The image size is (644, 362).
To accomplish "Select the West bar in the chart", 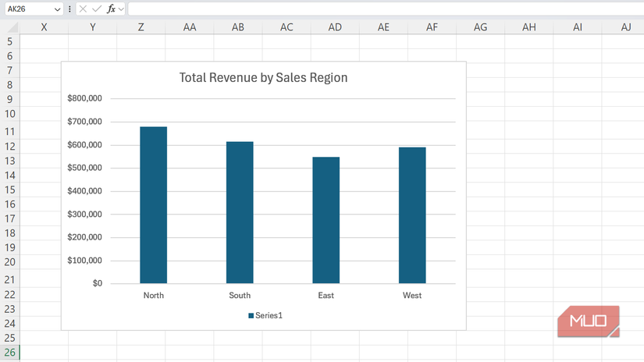I will pos(412,215).
